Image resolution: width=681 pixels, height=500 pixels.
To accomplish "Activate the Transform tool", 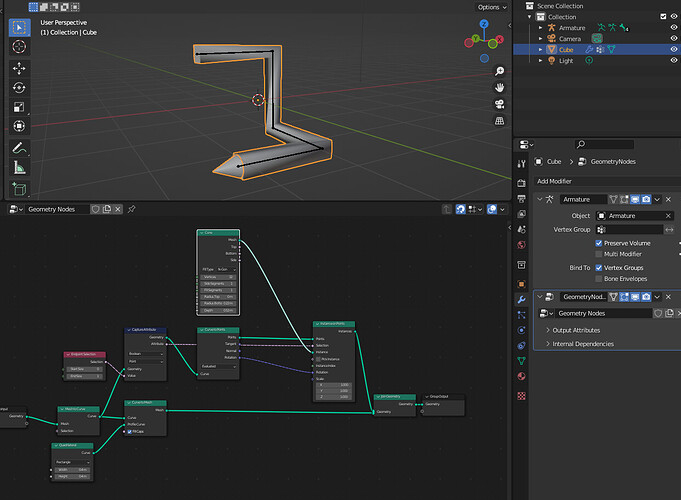I will click(x=19, y=126).
